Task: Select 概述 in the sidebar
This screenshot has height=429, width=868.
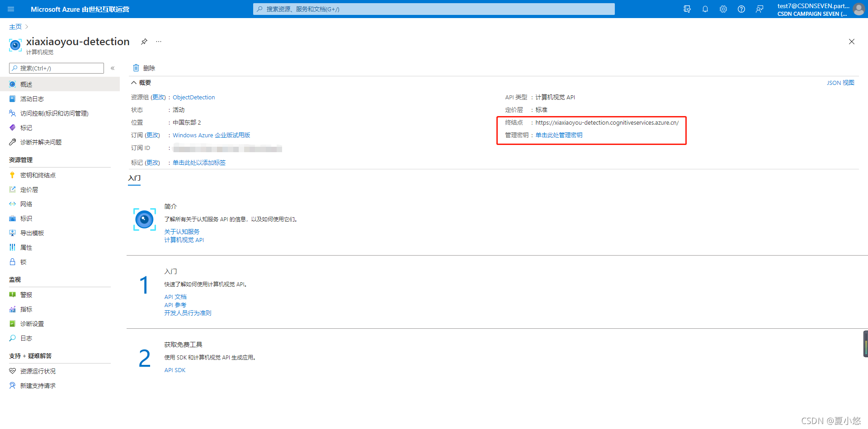Action: coord(60,84)
